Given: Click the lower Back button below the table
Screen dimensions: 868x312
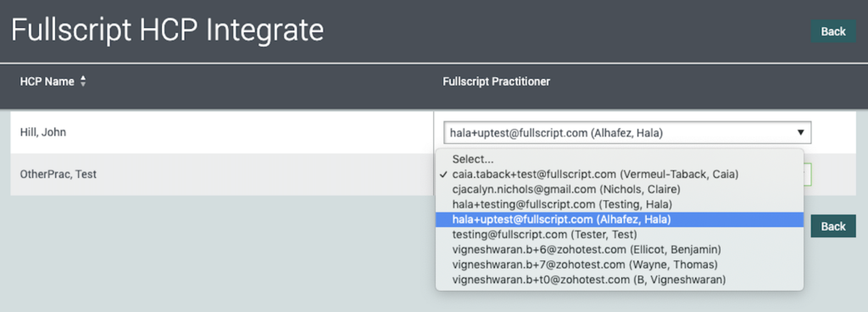Looking at the screenshot, I should point(833,226).
